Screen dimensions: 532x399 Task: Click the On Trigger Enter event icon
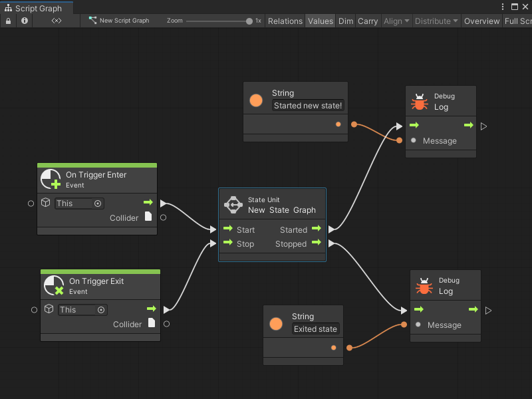tap(49, 178)
